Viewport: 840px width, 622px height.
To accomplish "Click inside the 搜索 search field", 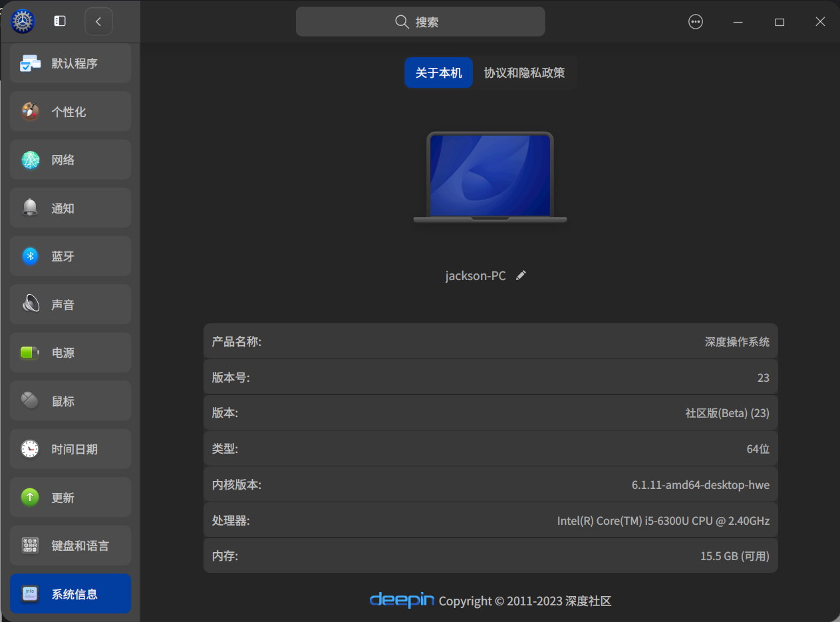I will [x=420, y=21].
